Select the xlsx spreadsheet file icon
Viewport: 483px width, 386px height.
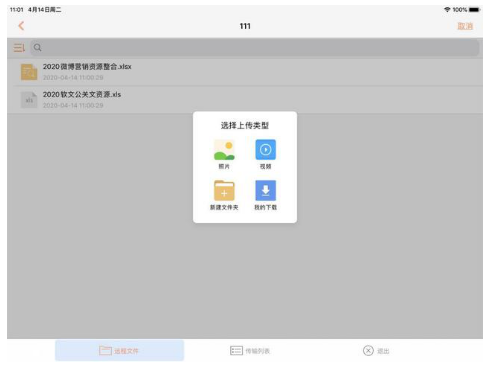(x=29, y=72)
